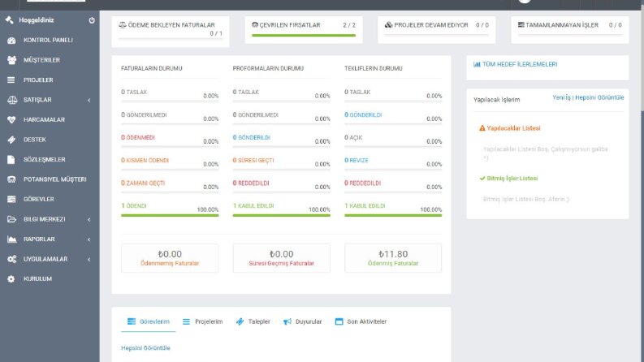This screenshot has height=362, width=644.
Task: Open Sözleşmeler menu item
Action: pos(50,160)
